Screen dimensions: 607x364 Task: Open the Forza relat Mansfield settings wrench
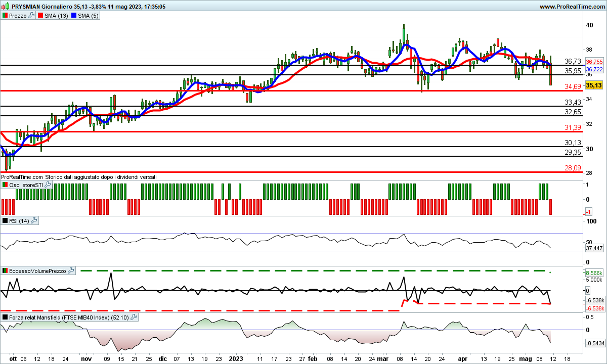[x=134, y=317]
